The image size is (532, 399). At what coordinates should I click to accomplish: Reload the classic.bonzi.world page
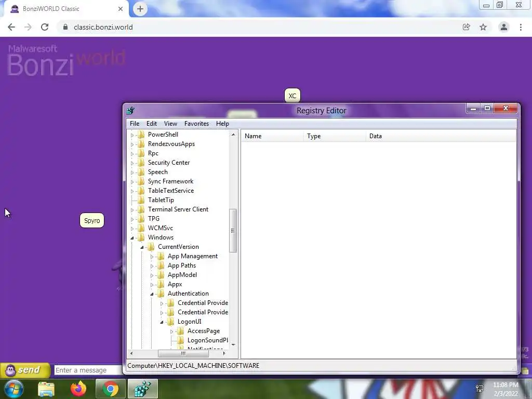45,27
